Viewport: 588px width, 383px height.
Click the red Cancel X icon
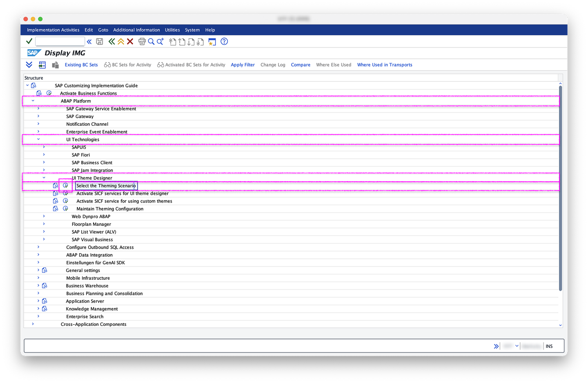click(130, 42)
